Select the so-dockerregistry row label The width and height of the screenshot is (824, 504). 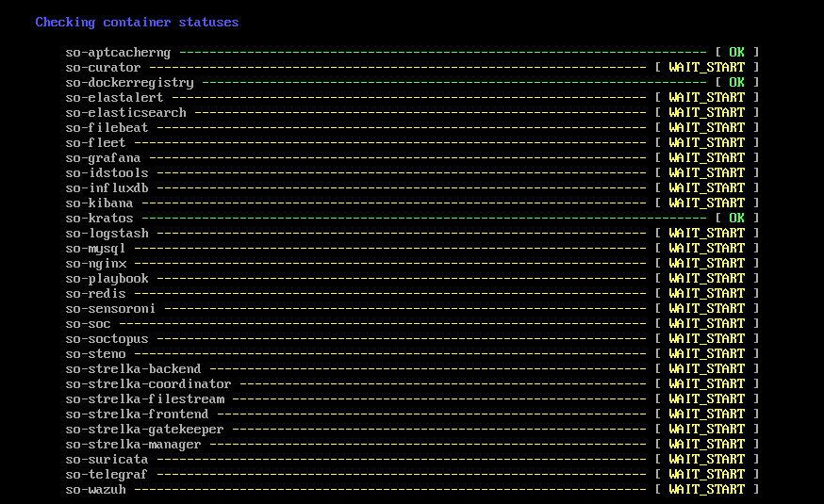129,82
